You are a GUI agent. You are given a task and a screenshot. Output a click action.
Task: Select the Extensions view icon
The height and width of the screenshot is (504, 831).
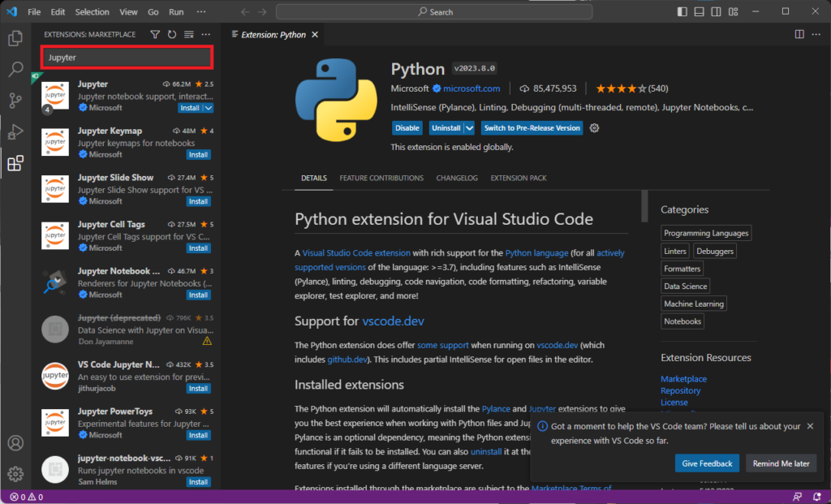tap(15, 162)
